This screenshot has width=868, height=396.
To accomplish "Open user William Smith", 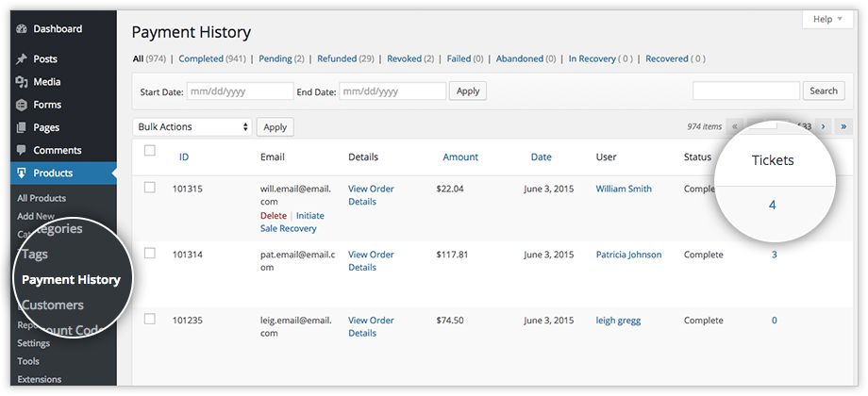I will (x=624, y=189).
